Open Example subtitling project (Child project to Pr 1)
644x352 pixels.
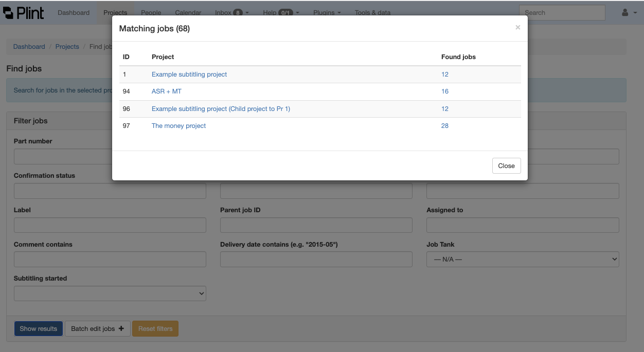221,109
